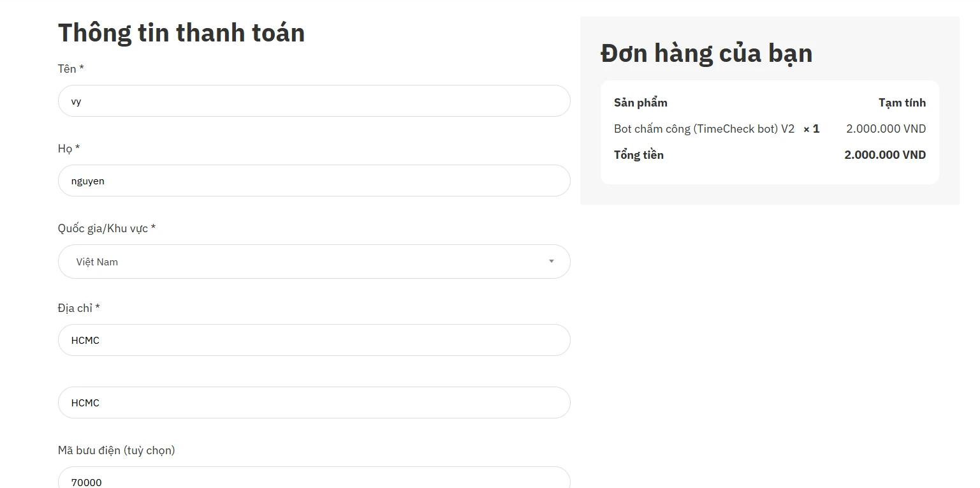The height and width of the screenshot is (488, 980).
Task: Click the "Họ *" field label
Action: coord(69,149)
